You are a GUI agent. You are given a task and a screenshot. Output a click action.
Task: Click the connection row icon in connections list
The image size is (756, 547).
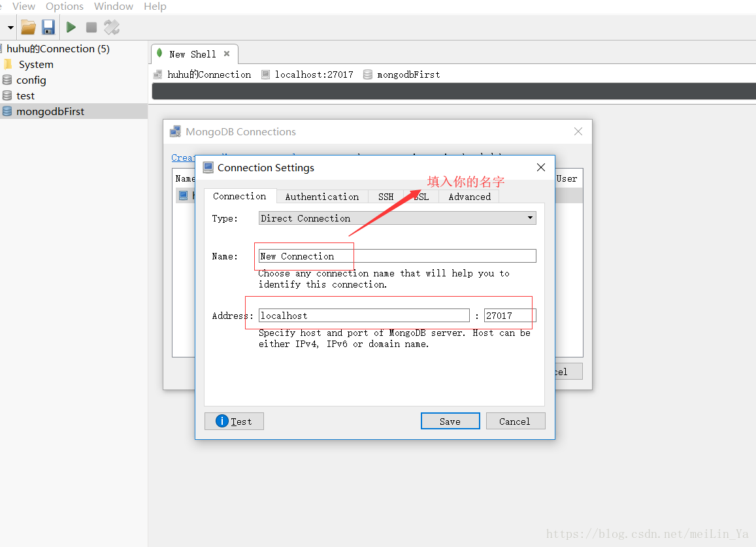coord(183,195)
